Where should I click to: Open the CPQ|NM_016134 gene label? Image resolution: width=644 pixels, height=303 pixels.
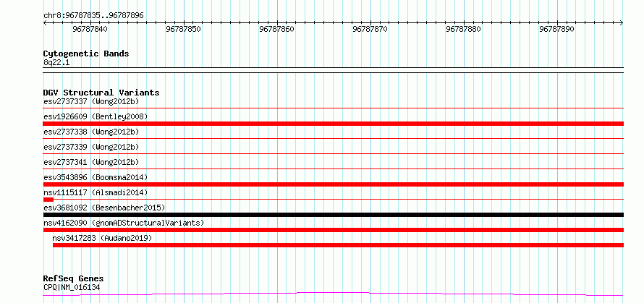72,287
